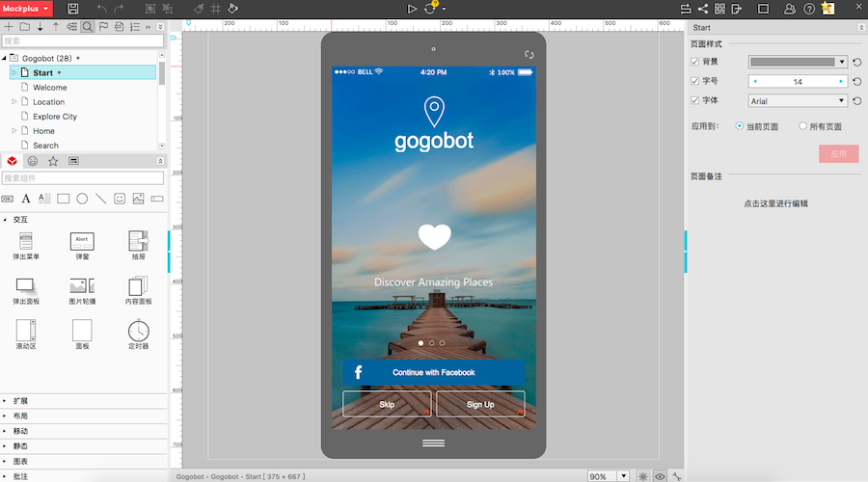The height and width of the screenshot is (482, 868).
Task: Switch to the icons smiley tab
Action: click(x=33, y=161)
